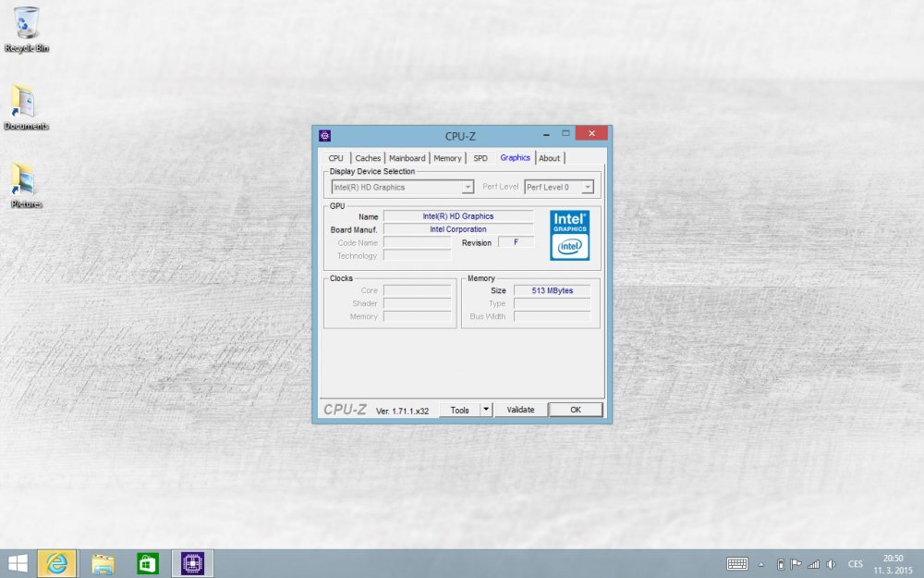Click the CPU-Z taskbar icon
924x578 pixels.
pos(192,563)
